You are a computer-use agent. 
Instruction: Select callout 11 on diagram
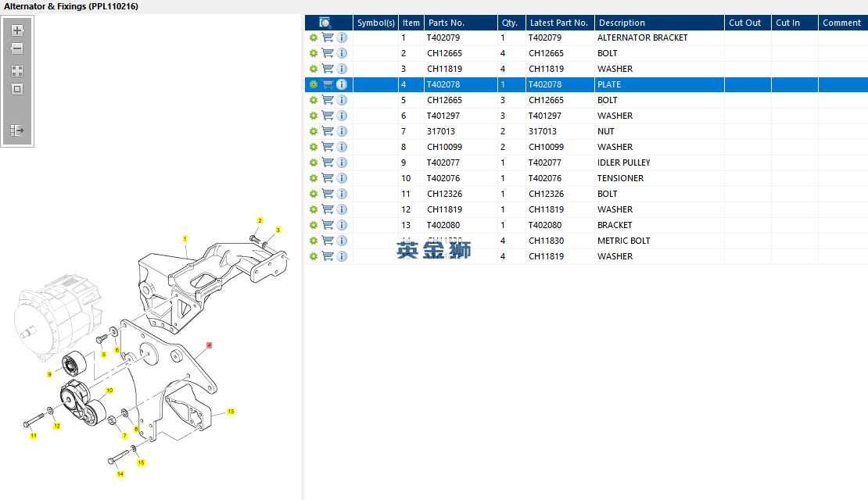33,436
